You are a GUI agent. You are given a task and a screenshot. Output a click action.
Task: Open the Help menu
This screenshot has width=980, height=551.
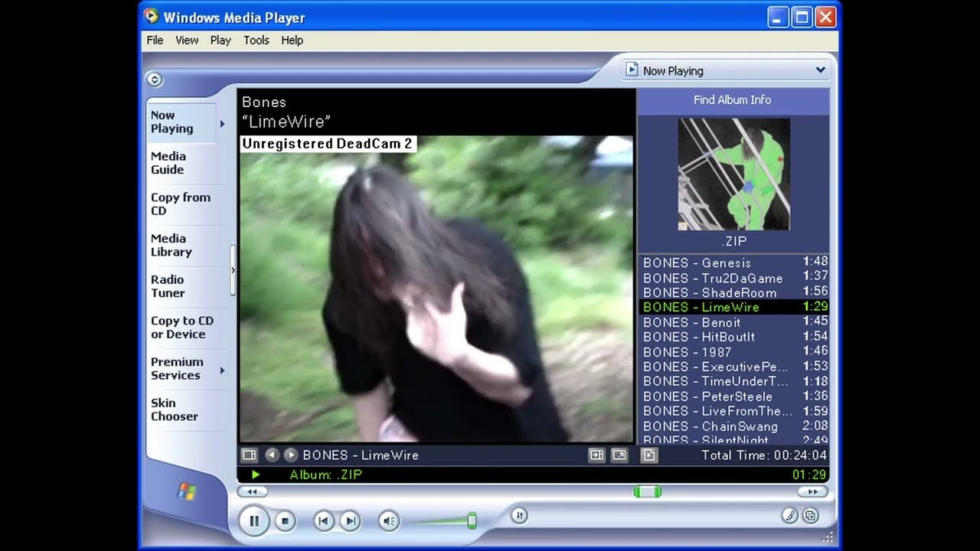(x=292, y=40)
